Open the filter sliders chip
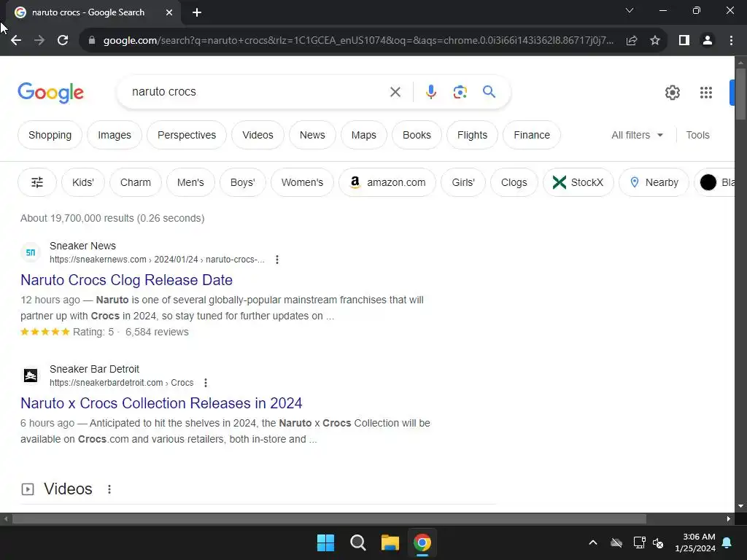 [37, 182]
